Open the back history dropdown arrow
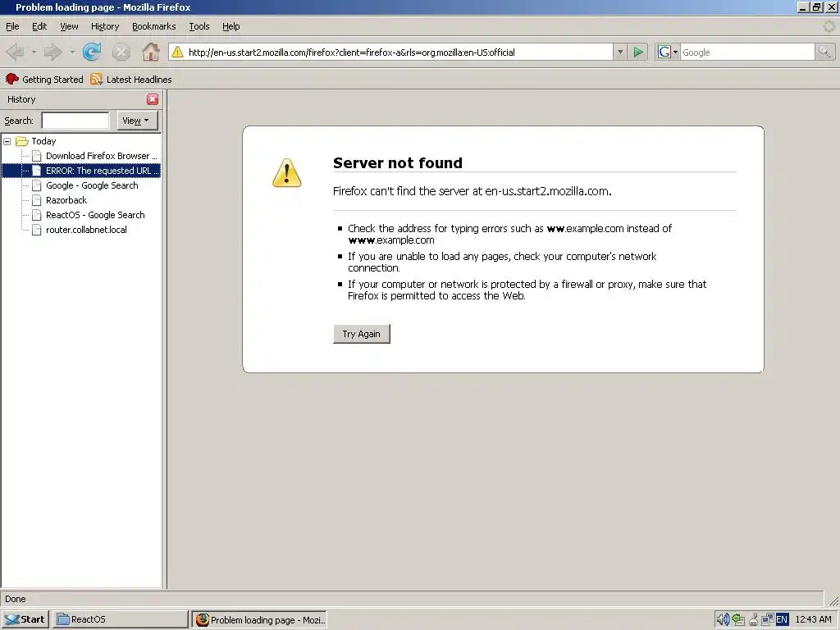The width and height of the screenshot is (840, 630). [x=34, y=52]
